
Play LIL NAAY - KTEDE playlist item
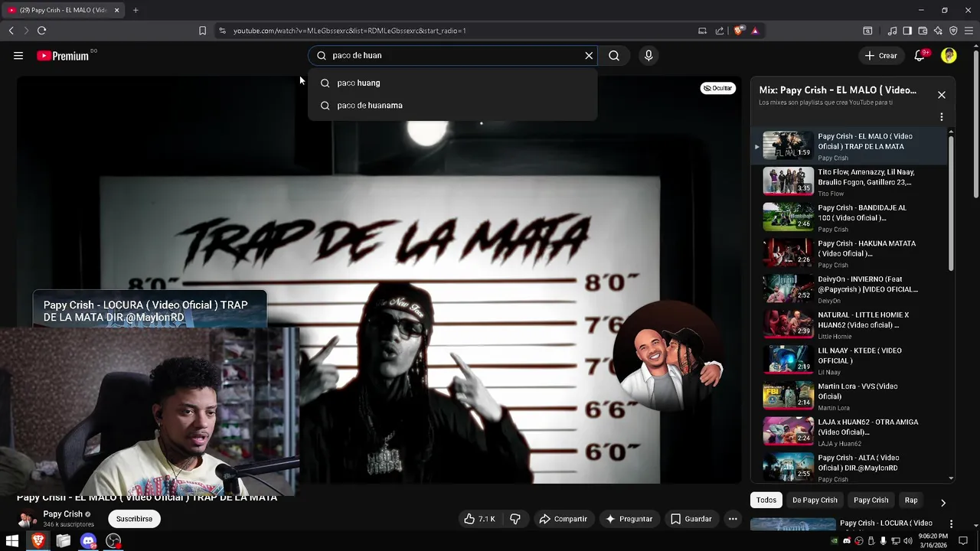point(850,360)
